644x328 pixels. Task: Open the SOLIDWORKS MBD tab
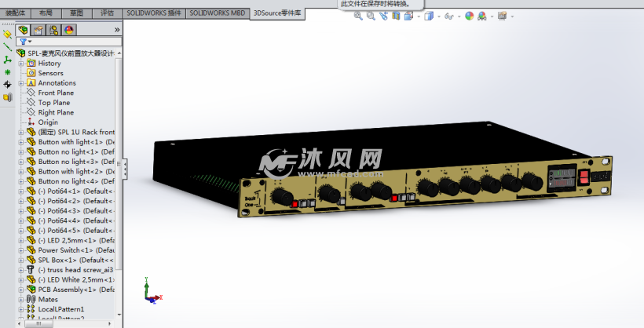(x=218, y=13)
